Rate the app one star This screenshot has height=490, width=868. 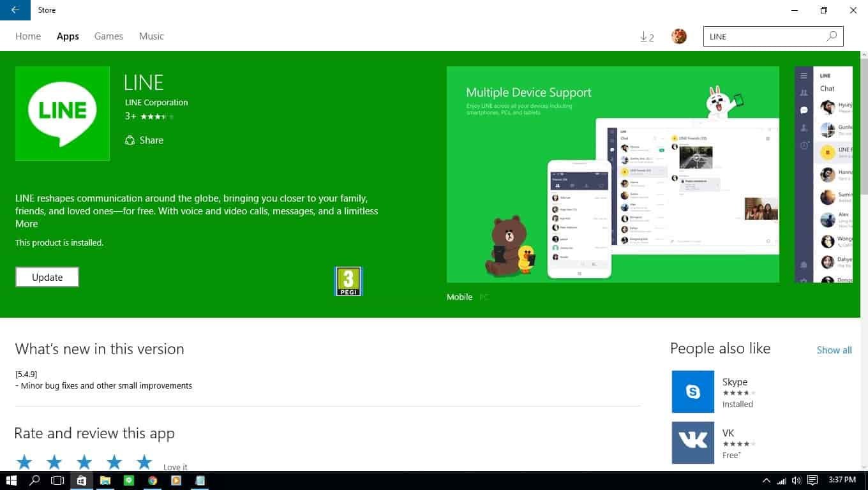coord(24,462)
